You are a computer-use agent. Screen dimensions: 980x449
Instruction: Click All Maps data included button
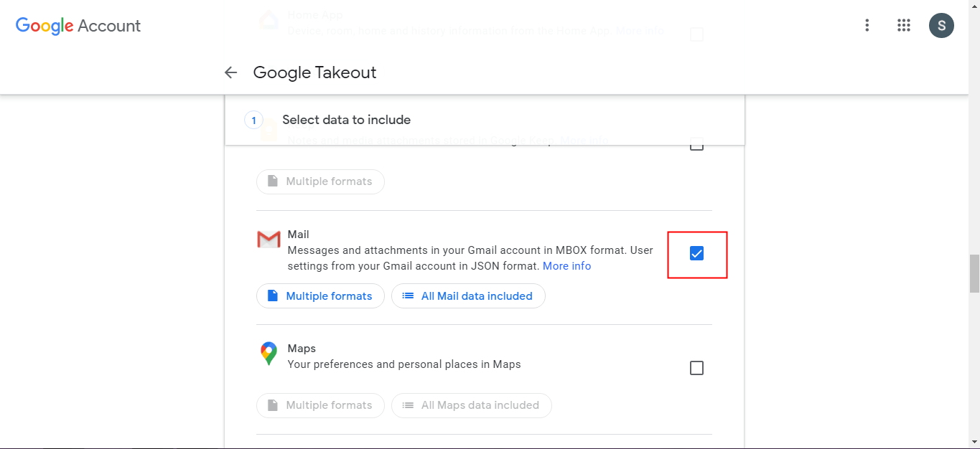coord(472,405)
